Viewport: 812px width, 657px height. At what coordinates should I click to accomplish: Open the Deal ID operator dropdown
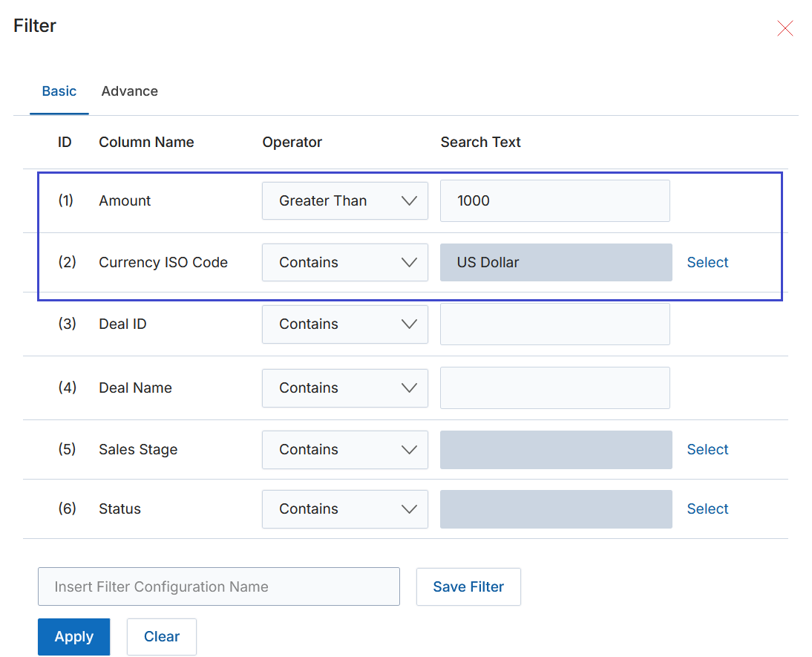click(x=345, y=324)
